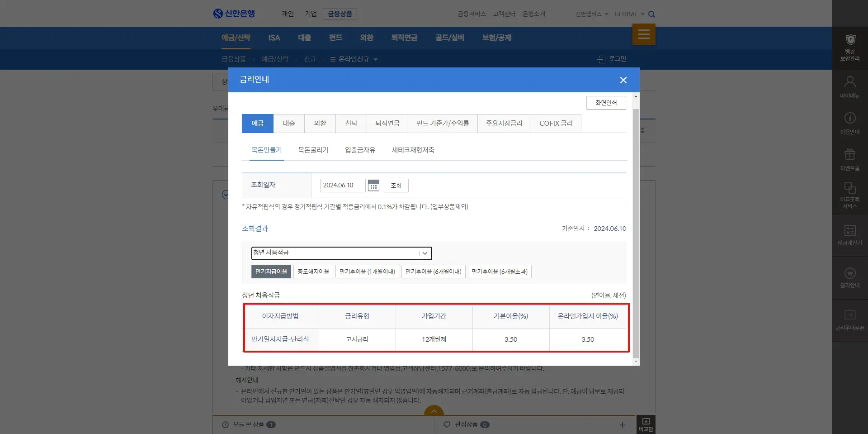This screenshot has height=434, width=868.
Task: Expand the 온라인신규 breadcrumb dropdown
Action: [x=376, y=59]
